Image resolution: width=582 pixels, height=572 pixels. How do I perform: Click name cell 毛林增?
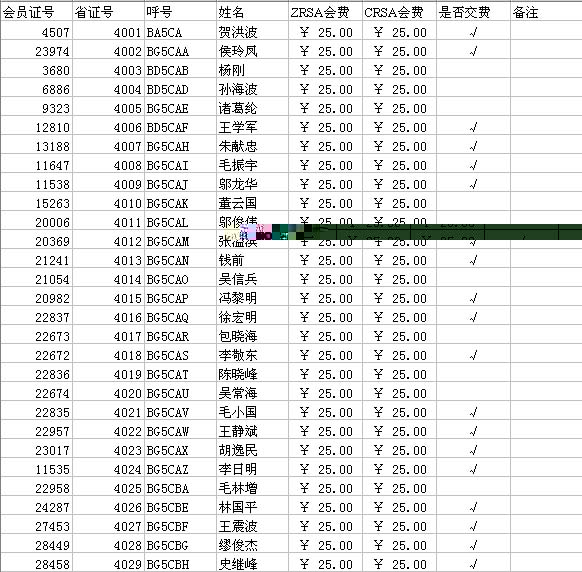(252, 487)
